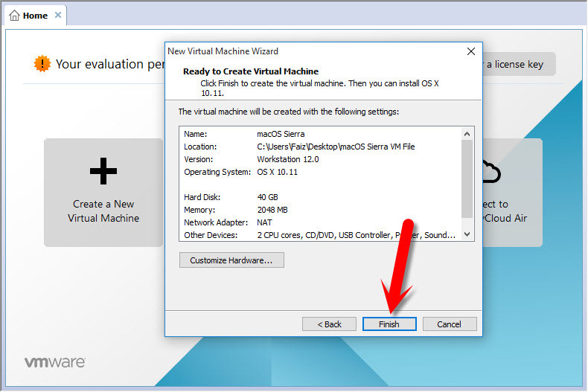The image size is (588, 392).
Task: Select the Home tab
Action: [x=35, y=16]
